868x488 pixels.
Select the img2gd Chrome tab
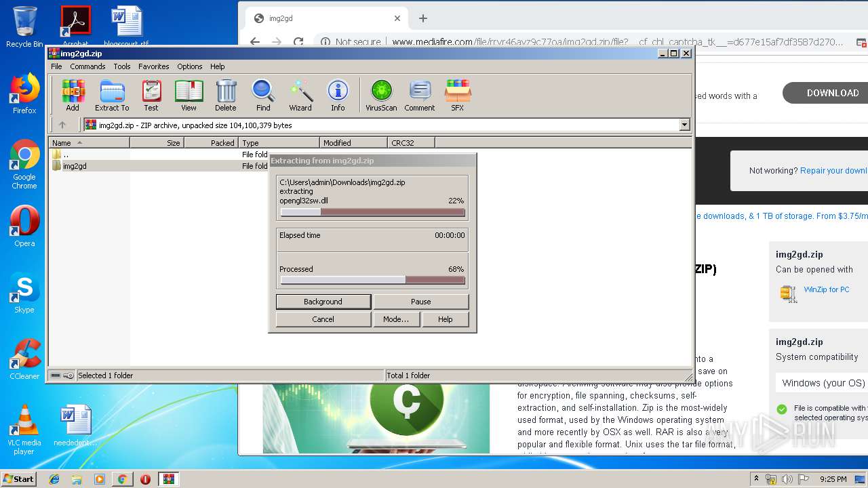(x=328, y=18)
